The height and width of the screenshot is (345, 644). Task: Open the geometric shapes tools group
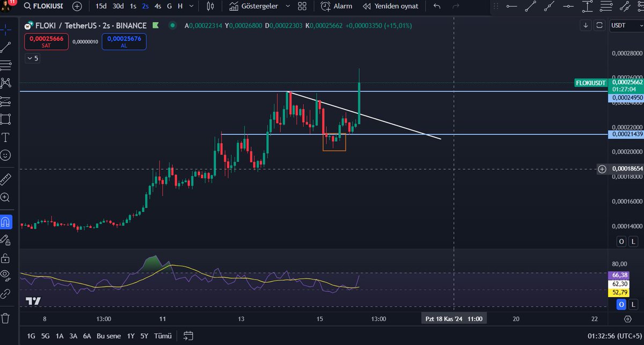[x=6, y=119]
